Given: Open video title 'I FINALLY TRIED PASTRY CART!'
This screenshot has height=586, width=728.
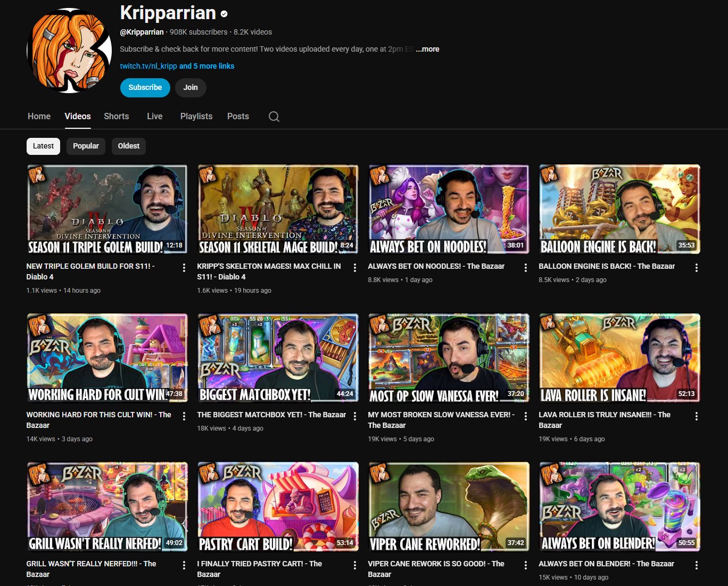Looking at the screenshot, I should tap(260, 569).
